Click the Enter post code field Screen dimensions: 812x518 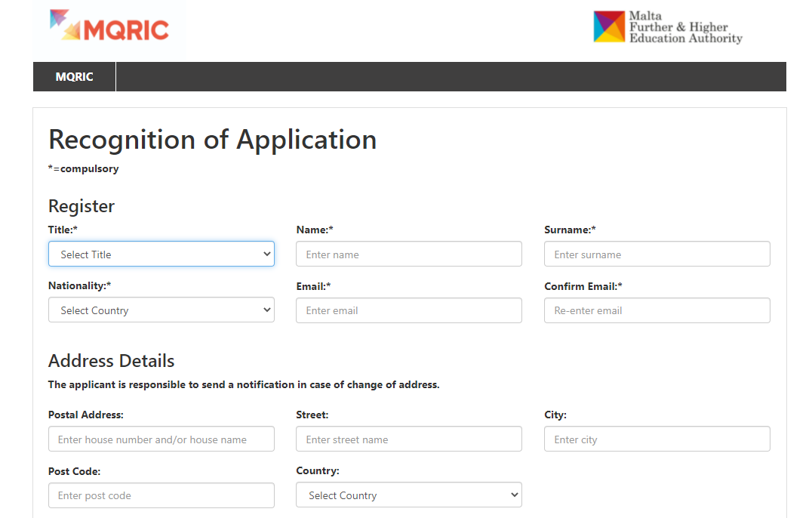point(161,495)
